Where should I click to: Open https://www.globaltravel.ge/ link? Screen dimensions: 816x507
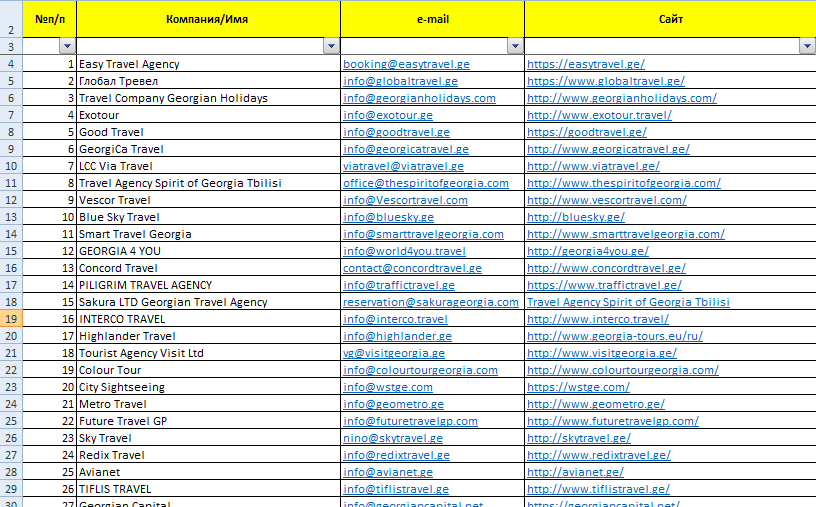(606, 81)
